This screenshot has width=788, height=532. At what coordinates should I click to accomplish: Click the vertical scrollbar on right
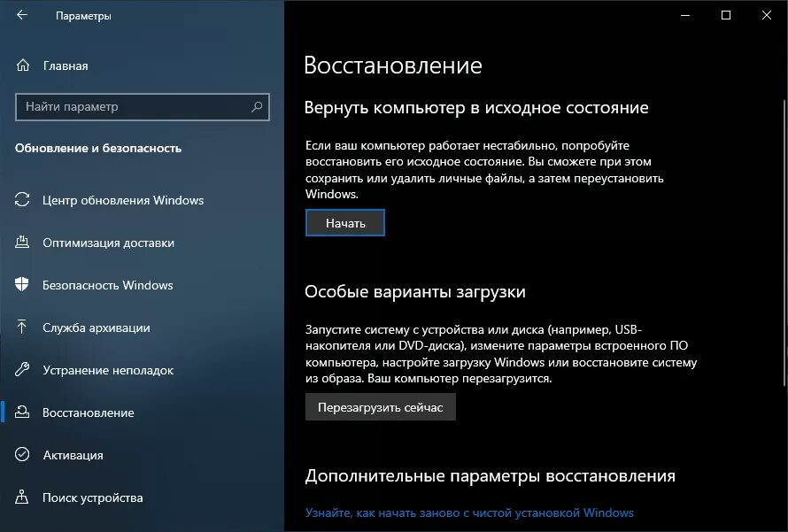tap(784, 243)
